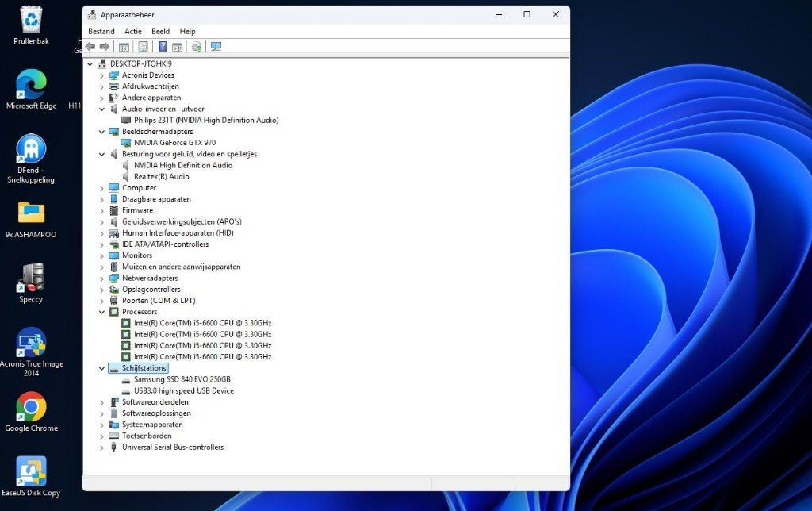
Task: Collapse the Beeldschermadapters node
Action: [x=102, y=132]
